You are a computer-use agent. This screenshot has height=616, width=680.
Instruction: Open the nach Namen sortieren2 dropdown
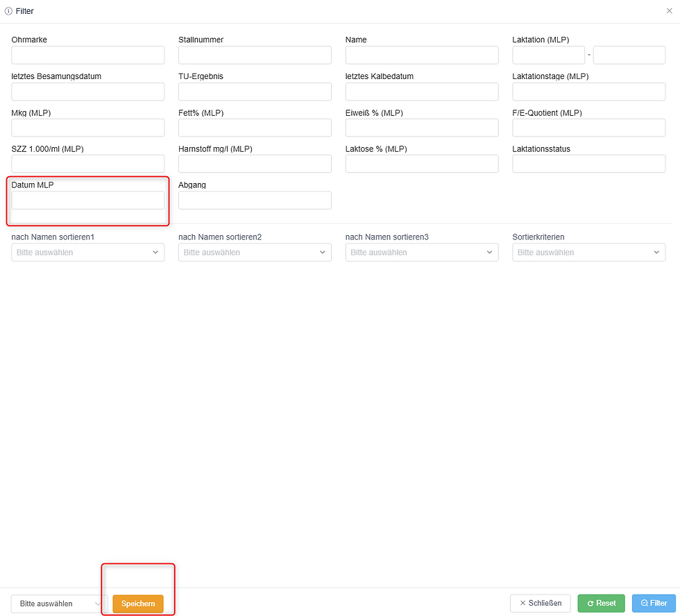[255, 253]
